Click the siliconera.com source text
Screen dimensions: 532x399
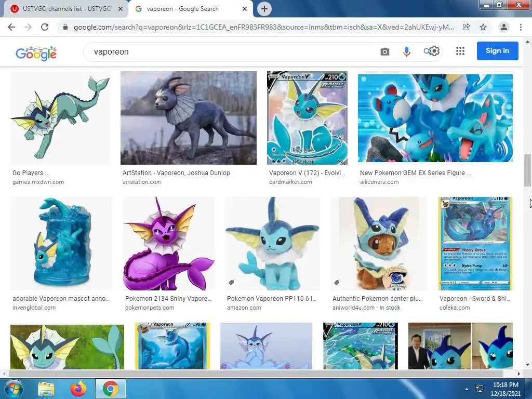pos(379,182)
